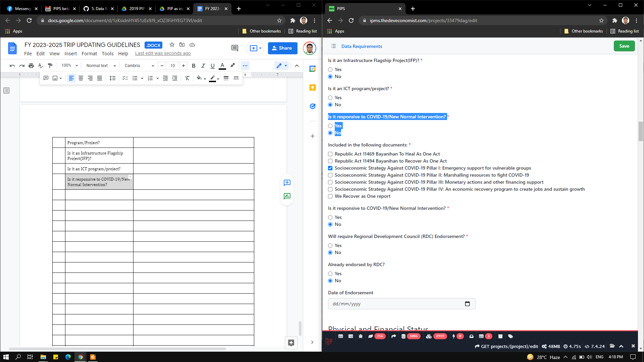644x362 pixels.
Task: Select Yes for ICT program/project question
Action: [x=330, y=98]
